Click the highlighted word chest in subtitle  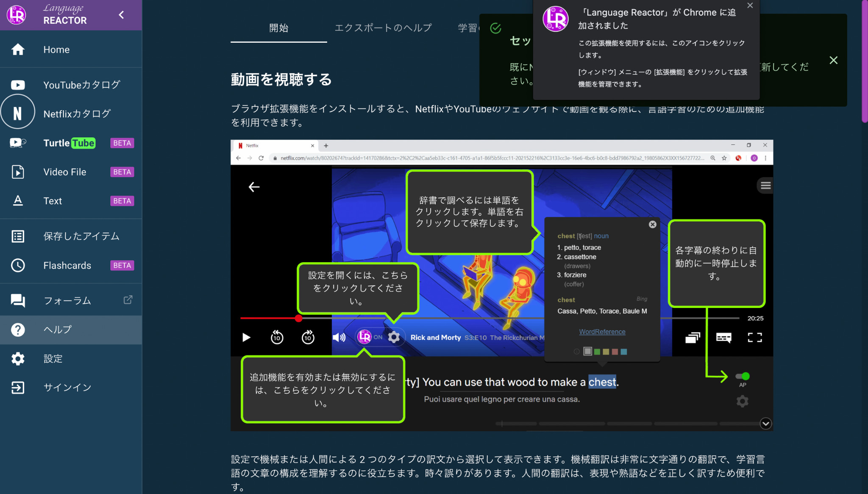point(602,382)
